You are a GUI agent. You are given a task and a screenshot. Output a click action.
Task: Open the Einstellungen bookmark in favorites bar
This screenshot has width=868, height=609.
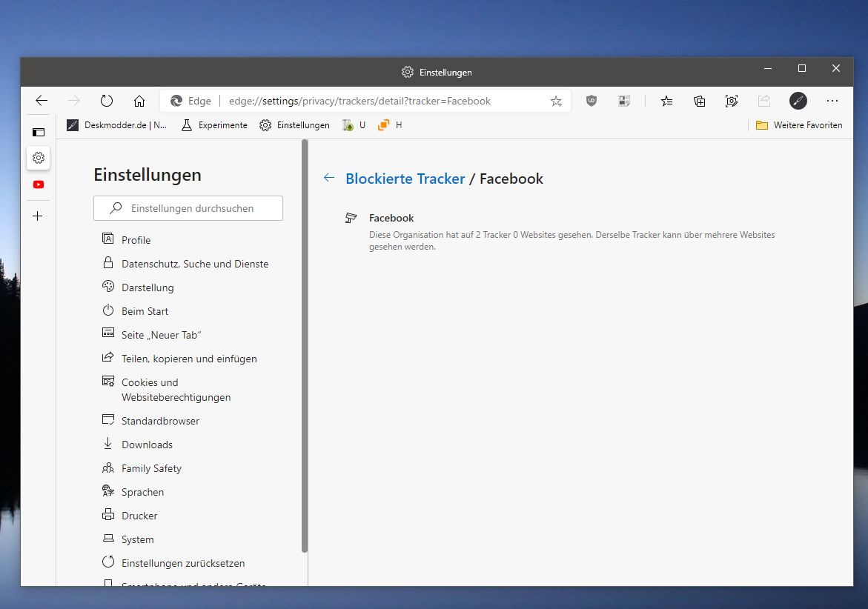pyautogui.click(x=294, y=125)
